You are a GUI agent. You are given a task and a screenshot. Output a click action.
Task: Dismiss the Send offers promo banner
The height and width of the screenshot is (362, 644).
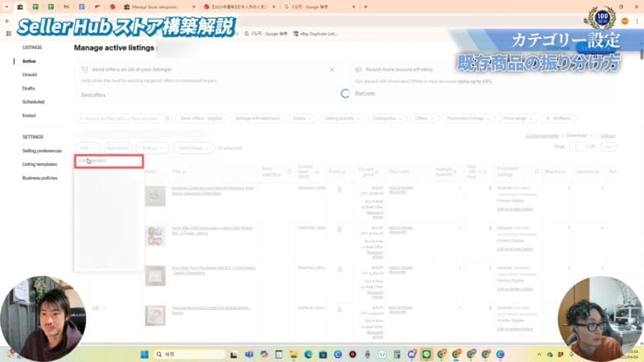(332, 70)
